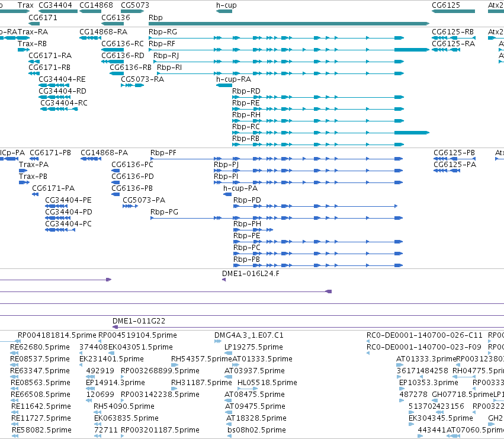The width and height of the screenshot is (504, 439).
Task: Select protein Rbp-PH
Action: [x=247, y=224]
